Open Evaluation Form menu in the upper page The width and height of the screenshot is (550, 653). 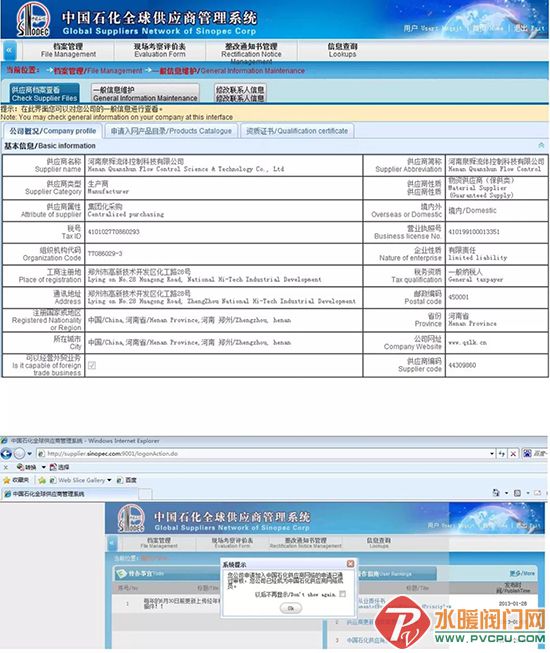coord(160,50)
